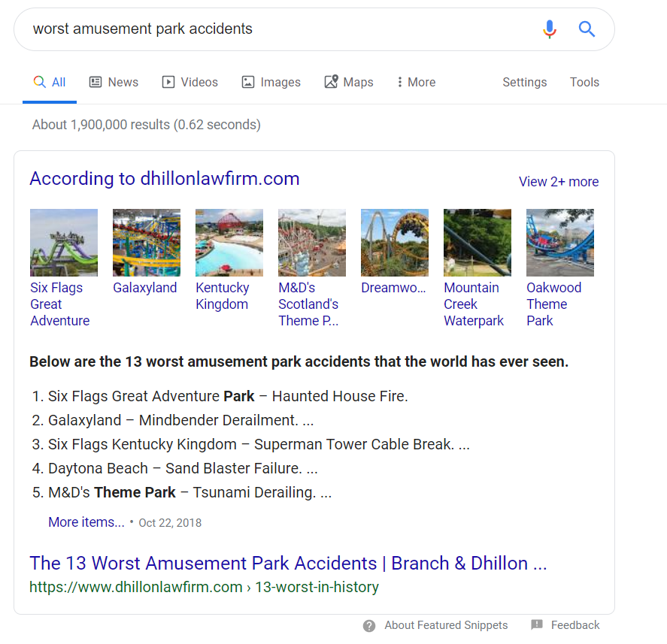Click Galaxyland text link
Image resolution: width=667 pixels, height=644 pixels.
pyautogui.click(x=144, y=288)
